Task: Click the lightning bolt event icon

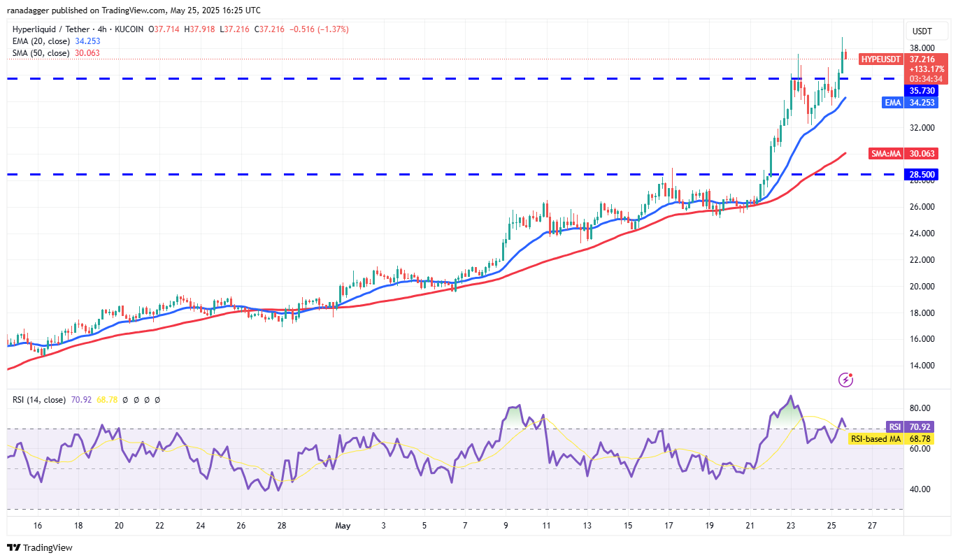Action: [845, 380]
